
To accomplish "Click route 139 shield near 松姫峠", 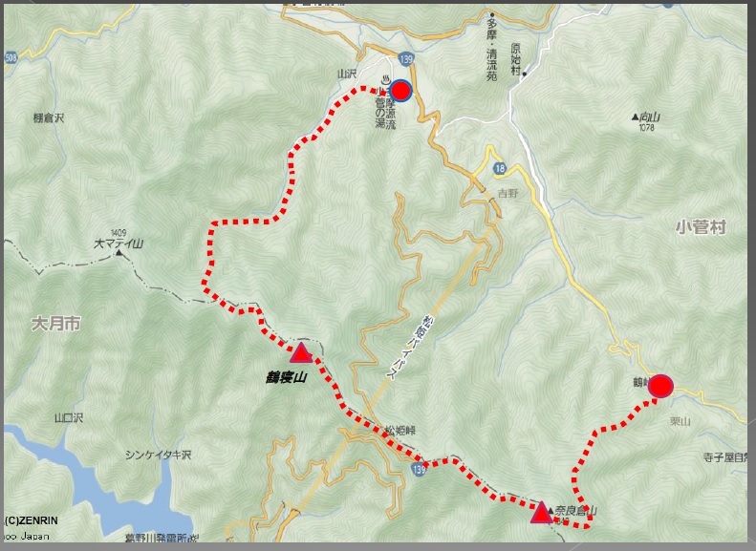I will tap(420, 469).
